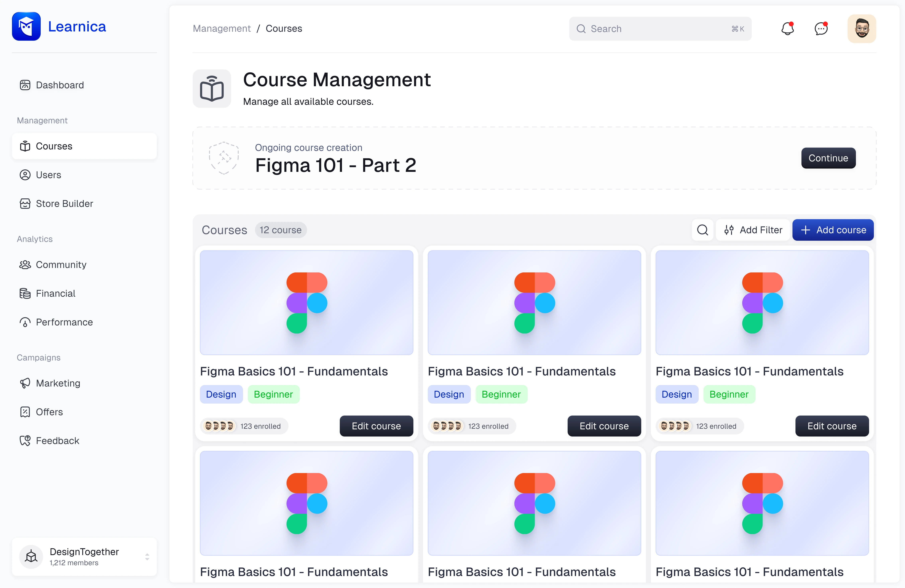Open the Feedback icon in sidebar
This screenshot has width=905, height=588.
tap(24, 440)
